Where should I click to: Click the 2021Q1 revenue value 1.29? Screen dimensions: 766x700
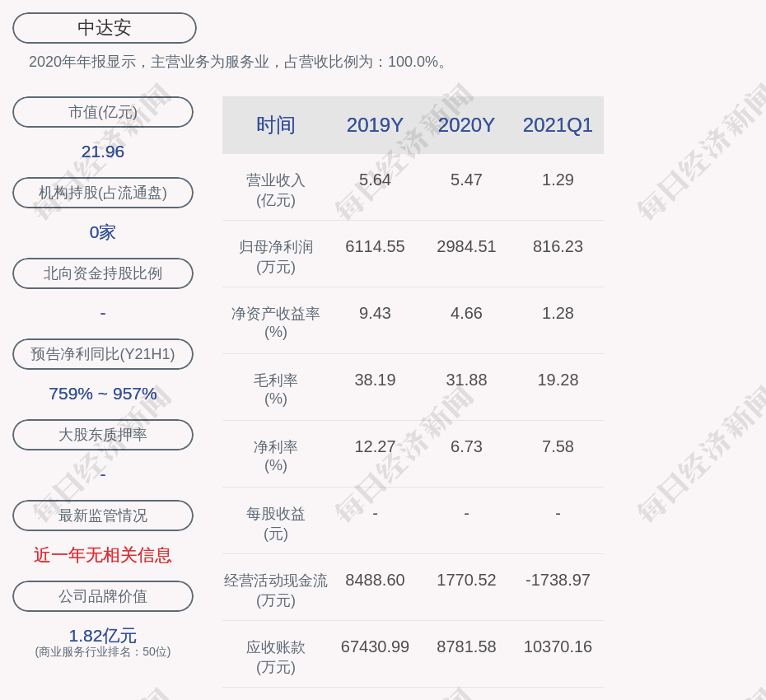[x=558, y=180]
